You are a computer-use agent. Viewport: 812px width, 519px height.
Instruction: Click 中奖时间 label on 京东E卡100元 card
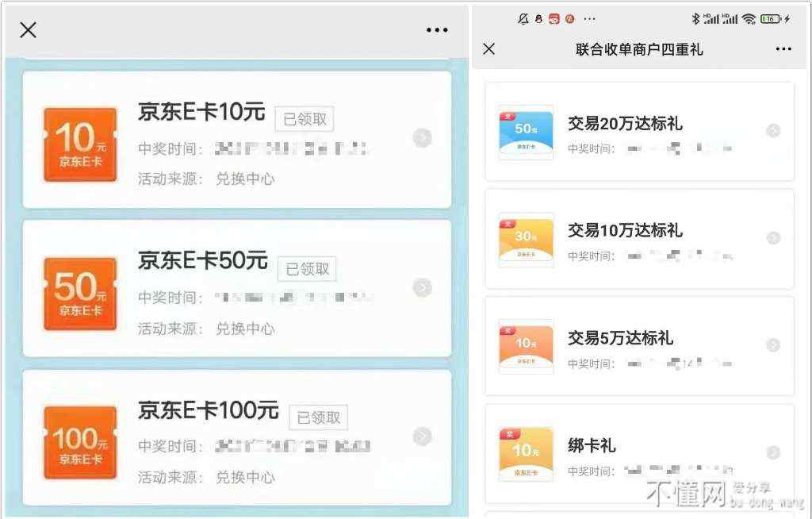click(170, 446)
